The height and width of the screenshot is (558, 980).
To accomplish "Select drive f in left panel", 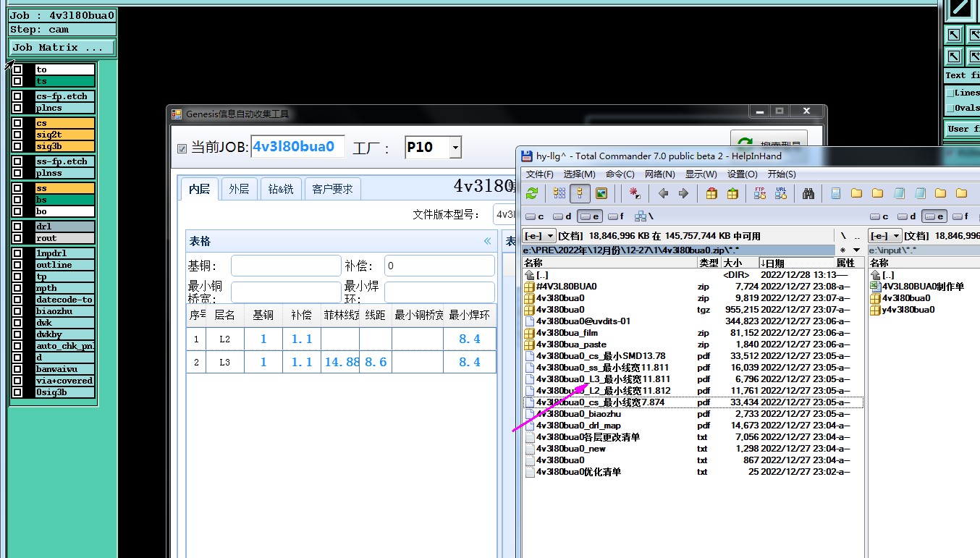I will click(x=616, y=216).
